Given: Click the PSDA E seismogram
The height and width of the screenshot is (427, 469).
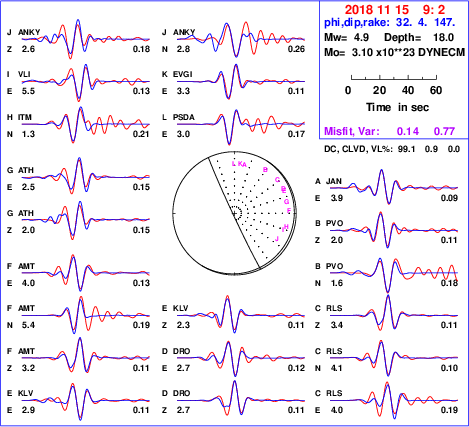Looking at the screenshot, I should point(241,127).
